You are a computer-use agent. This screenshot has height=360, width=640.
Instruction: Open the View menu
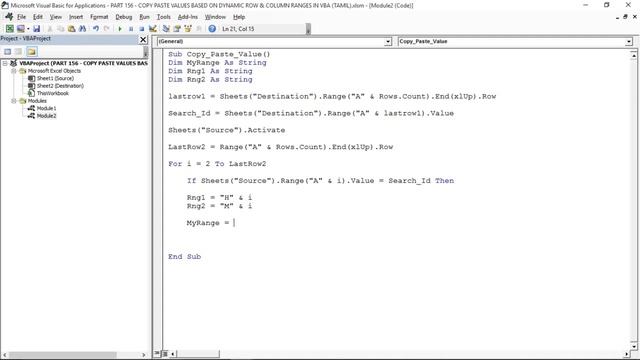point(56,17)
